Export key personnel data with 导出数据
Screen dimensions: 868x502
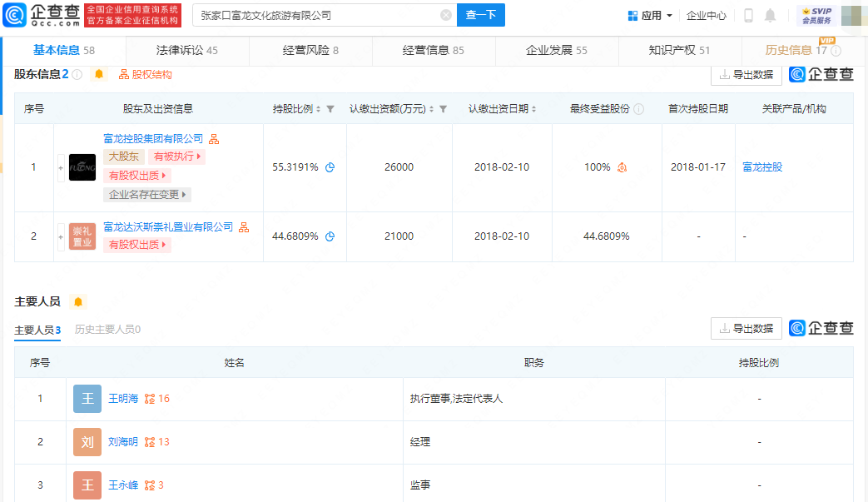[x=746, y=328]
